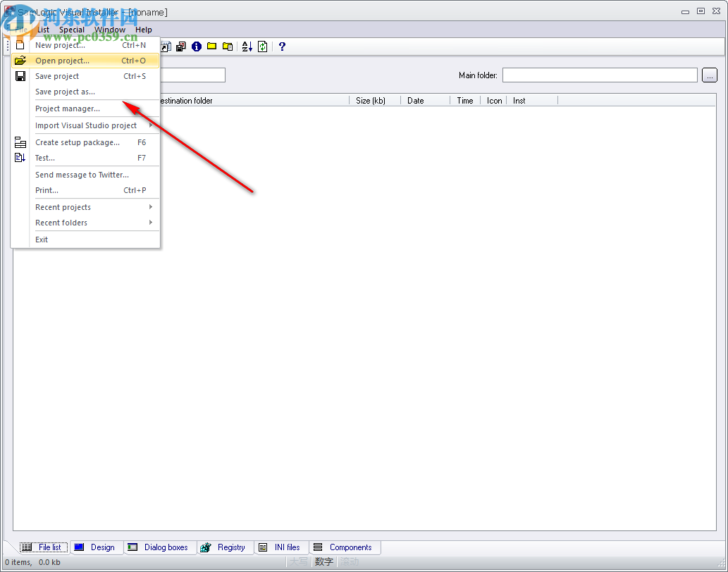Select the Test sidebar icon
This screenshot has height=572, width=728.
click(19, 157)
